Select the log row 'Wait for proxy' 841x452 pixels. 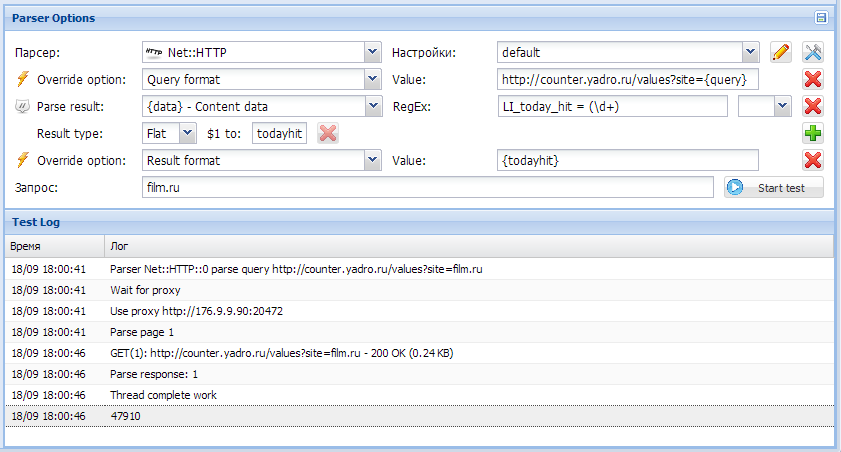coord(419,290)
